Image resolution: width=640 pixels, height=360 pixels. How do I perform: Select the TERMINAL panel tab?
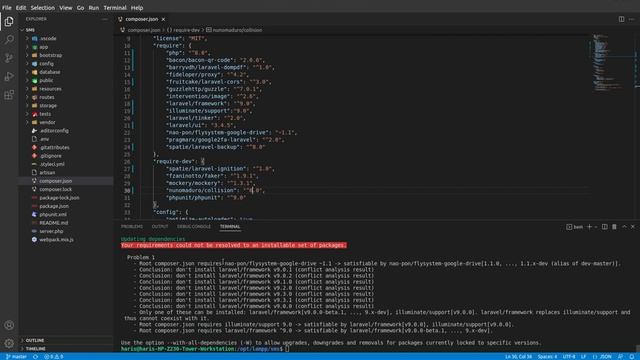click(x=230, y=227)
